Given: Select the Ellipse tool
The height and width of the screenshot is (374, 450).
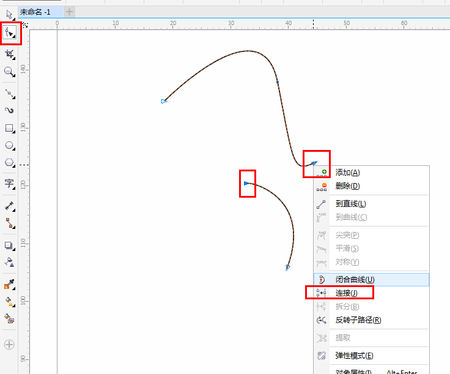Looking at the screenshot, I should (9, 146).
